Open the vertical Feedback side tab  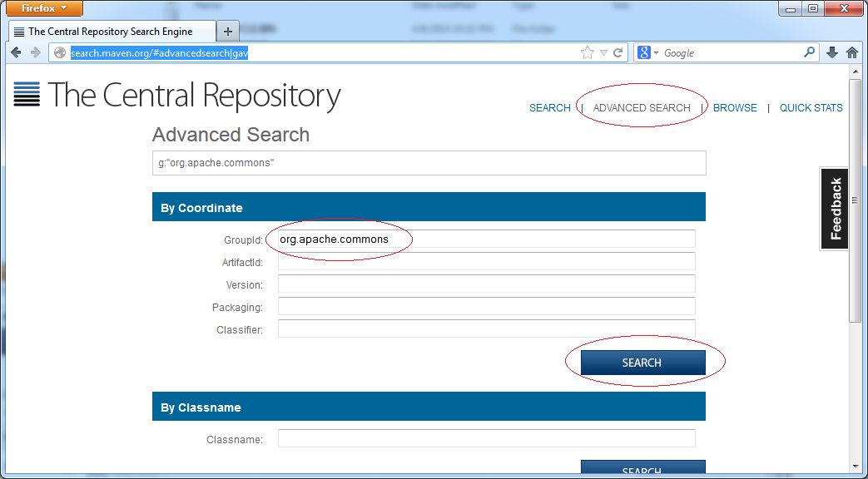coord(834,209)
